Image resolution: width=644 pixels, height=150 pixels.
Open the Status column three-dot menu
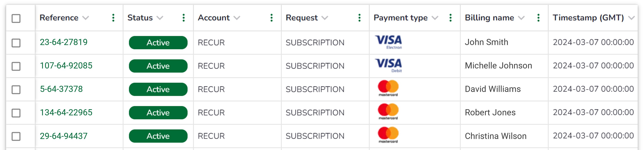[183, 18]
